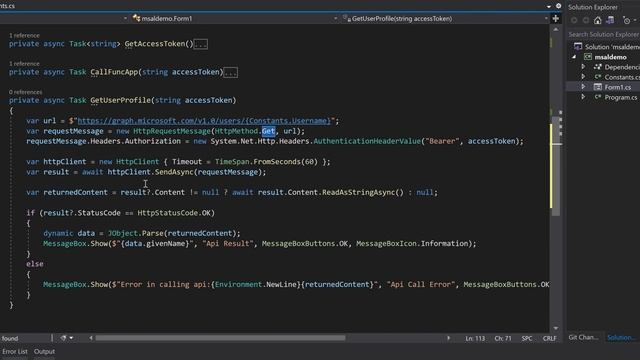
Task: Open the code cleanup dropdown arrow
Action: pyautogui.click(x=71, y=338)
